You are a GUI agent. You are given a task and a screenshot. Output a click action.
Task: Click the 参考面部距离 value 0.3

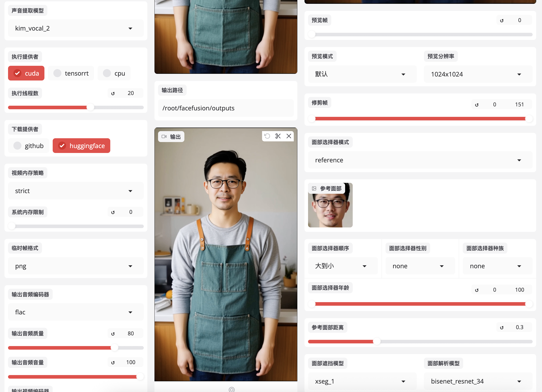point(519,327)
